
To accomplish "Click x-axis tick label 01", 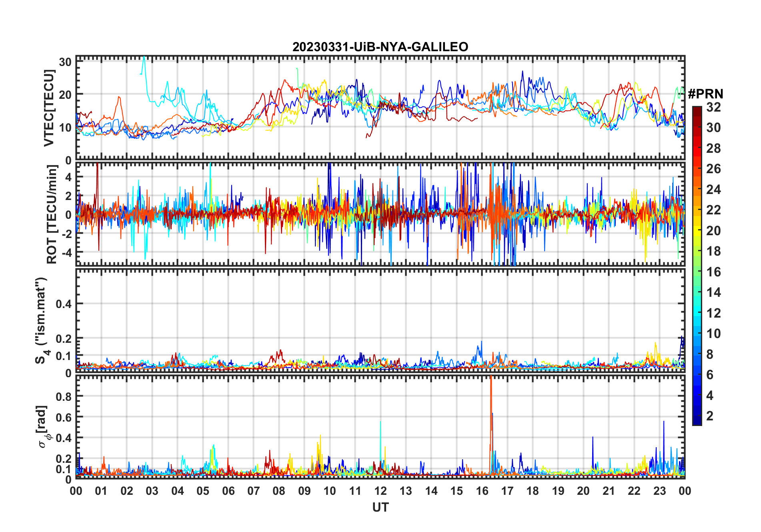I will 101,491.
